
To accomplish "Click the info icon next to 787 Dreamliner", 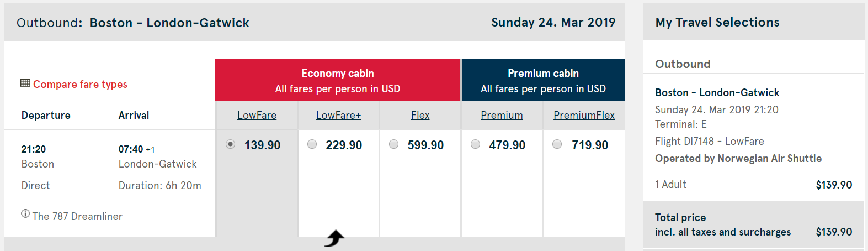I will [x=25, y=214].
